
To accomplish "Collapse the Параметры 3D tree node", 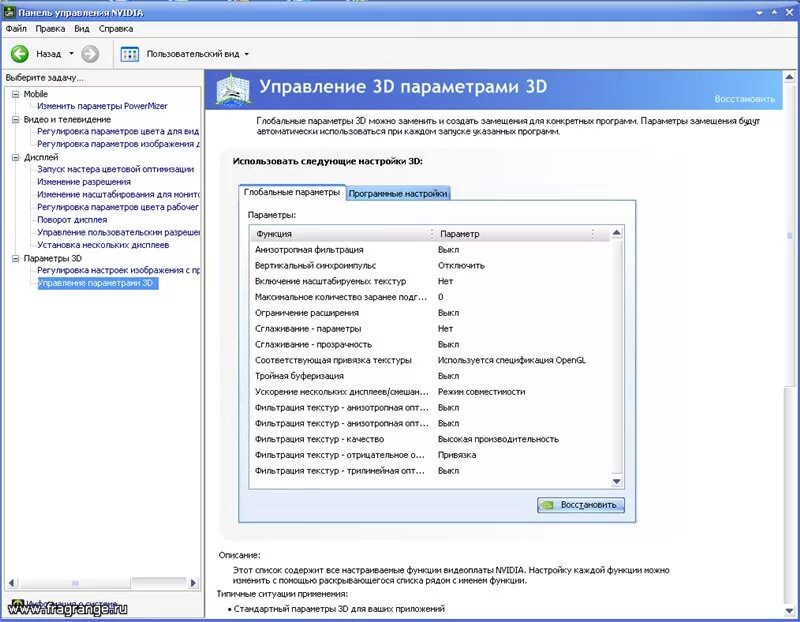I will 15,258.
